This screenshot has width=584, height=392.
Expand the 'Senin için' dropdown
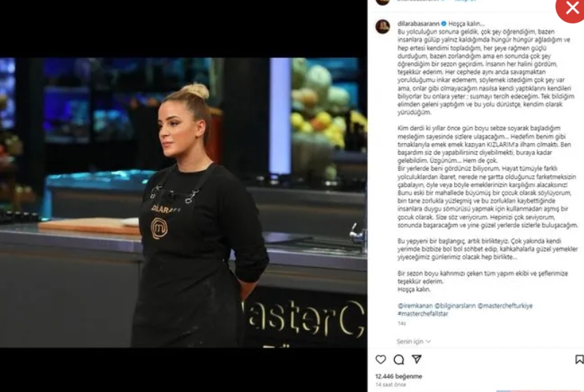coord(413,342)
